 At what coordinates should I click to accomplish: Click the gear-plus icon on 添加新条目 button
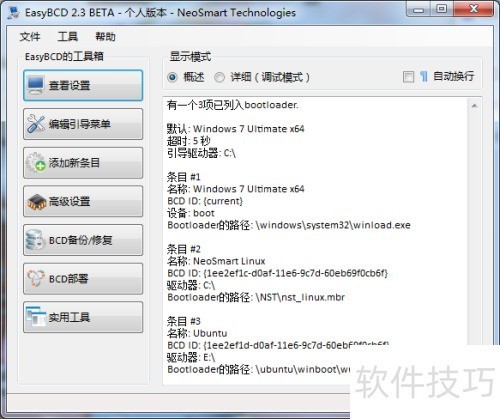point(36,162)
